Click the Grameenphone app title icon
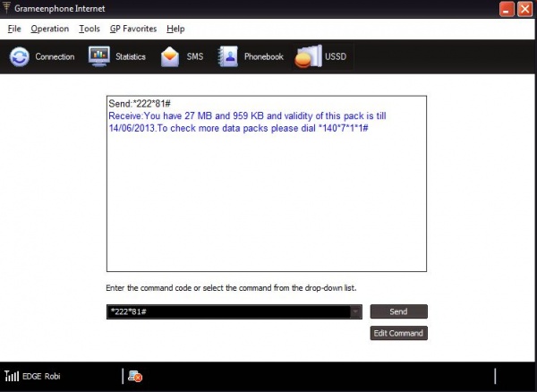 click(6, 7)
